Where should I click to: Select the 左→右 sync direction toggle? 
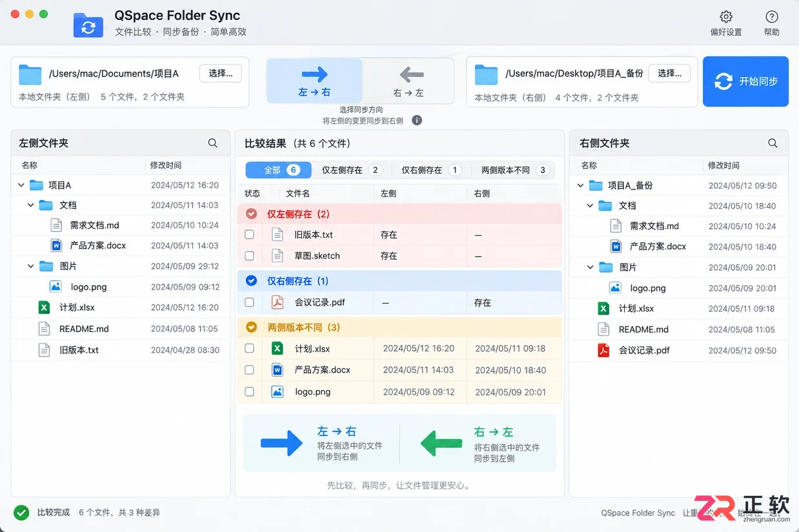[x=314, y=81]
